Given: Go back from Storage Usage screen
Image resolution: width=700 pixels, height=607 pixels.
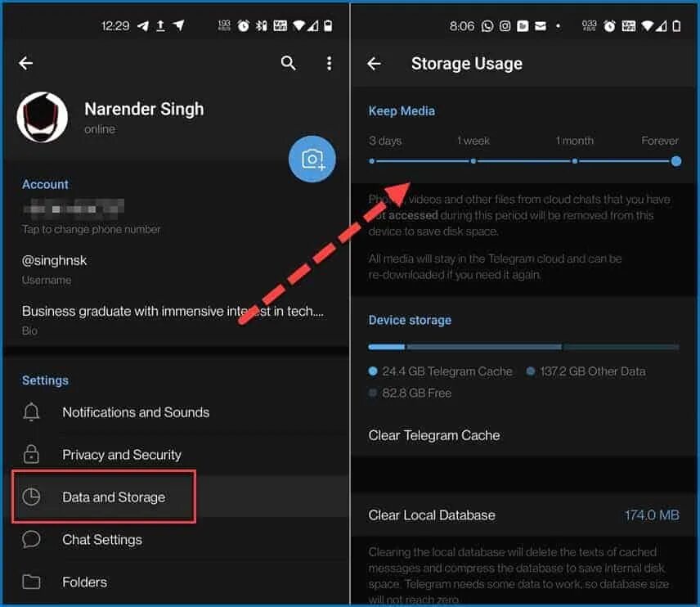Looking at the screenshot, I should (374, 64).
